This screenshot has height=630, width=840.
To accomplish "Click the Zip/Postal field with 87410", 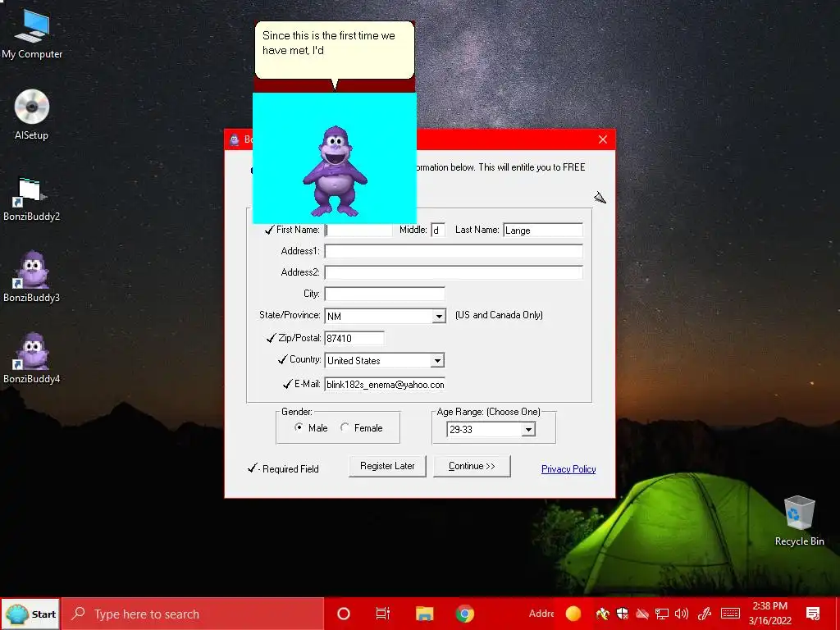I will point(354,339).
